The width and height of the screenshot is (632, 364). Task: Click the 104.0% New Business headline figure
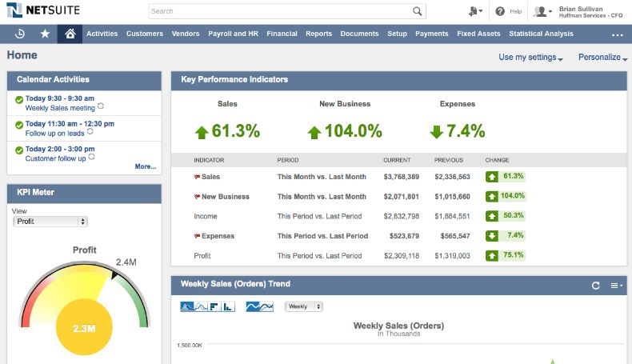353,131
